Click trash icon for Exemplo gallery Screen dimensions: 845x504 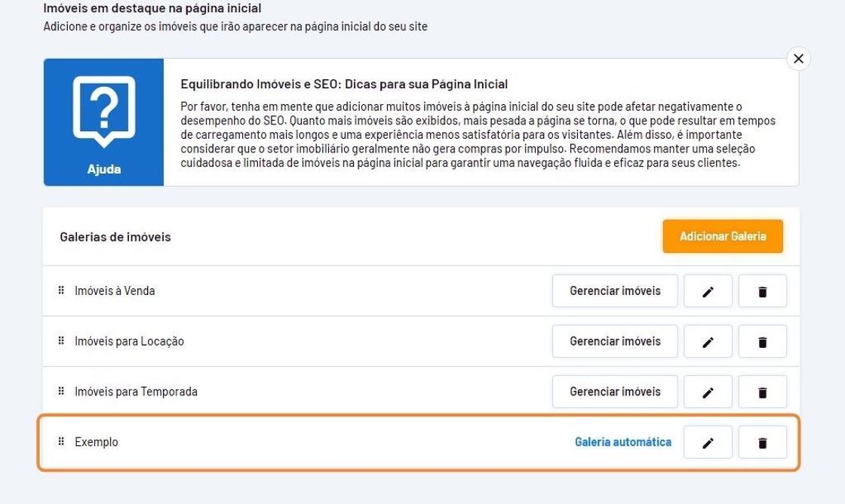coord(762,443)
